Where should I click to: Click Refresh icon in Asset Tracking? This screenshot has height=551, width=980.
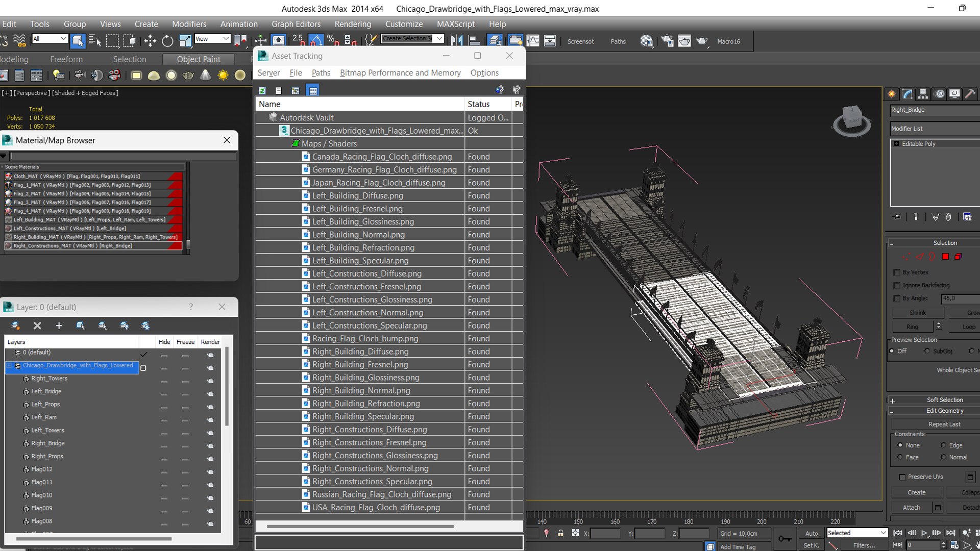262,90
